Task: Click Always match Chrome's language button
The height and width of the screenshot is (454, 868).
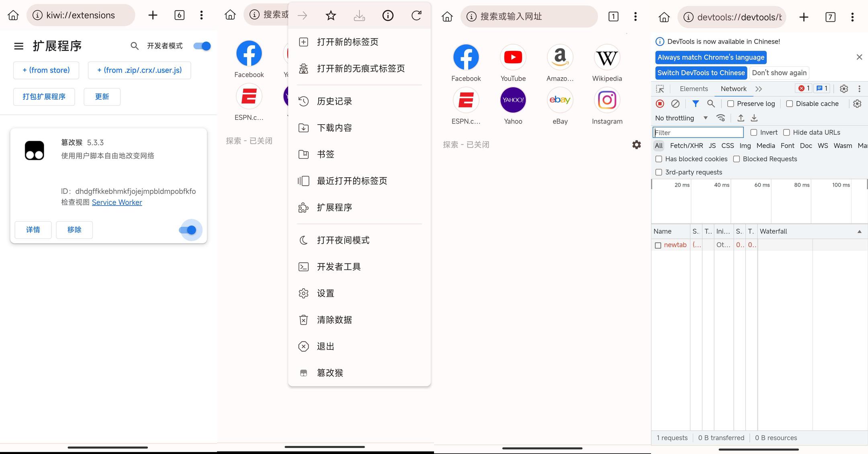Action: click(711, 58)
